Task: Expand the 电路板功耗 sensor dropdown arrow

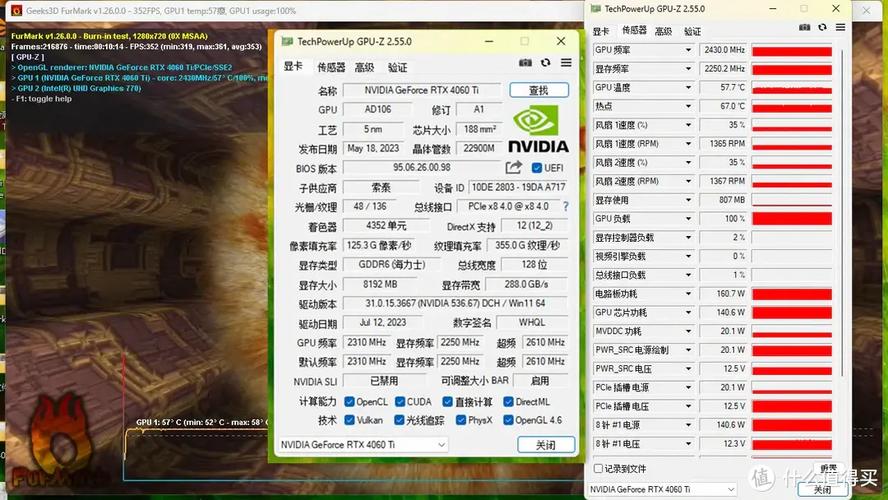Action: click(688, 293)
